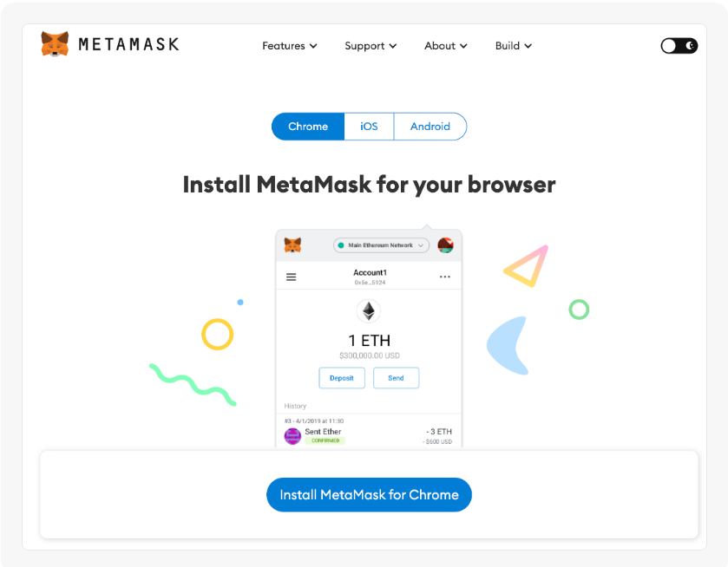This screenshot has width=728, height=567.
Task: Click the account avatar icon in wallet
Action: (x=446, y=245)
